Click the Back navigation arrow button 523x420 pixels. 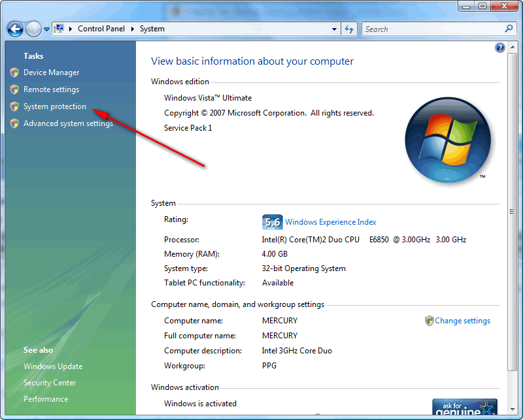coord(15,29)
